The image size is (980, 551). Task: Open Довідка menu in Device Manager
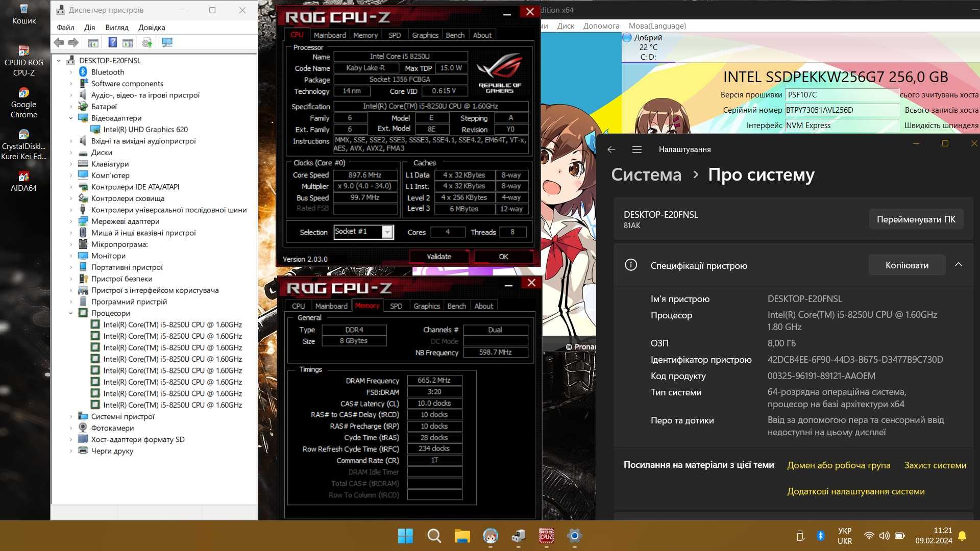(x=152, y=28)
